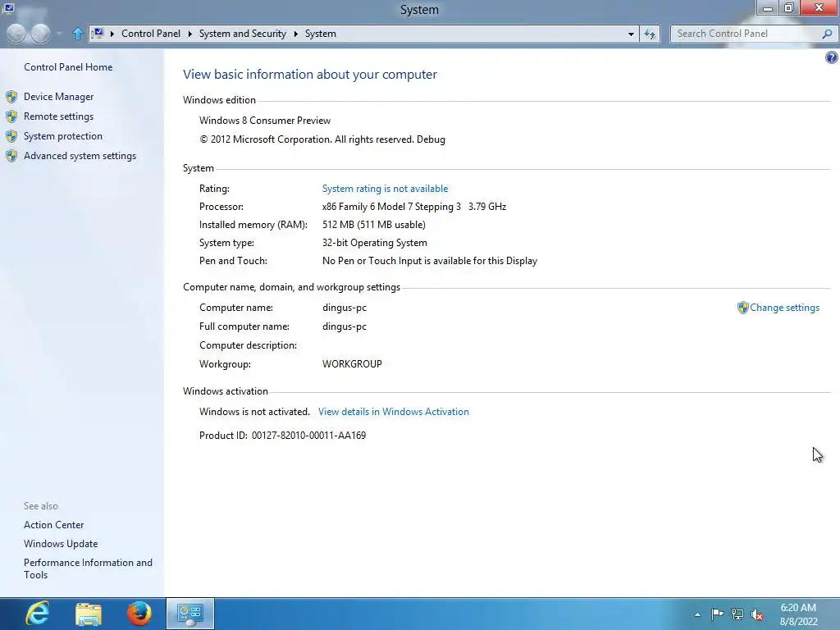The height and width of the screenshot is (630, 840).
Task: Click the shield icon beside System protection
Action: point(11,136)
